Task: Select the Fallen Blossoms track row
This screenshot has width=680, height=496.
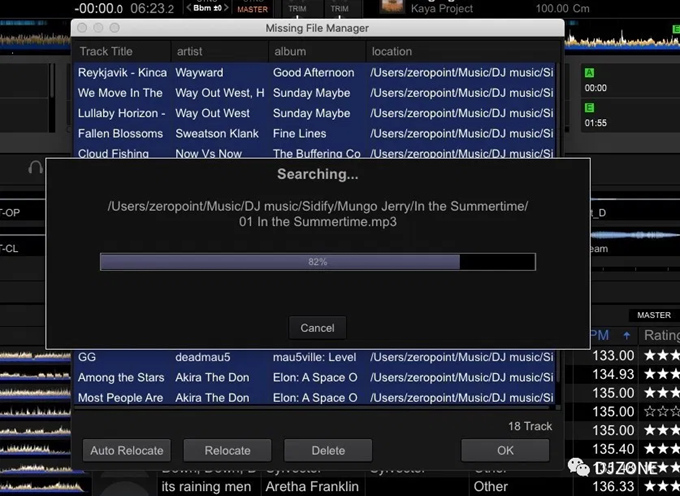Action: [314, 134]
